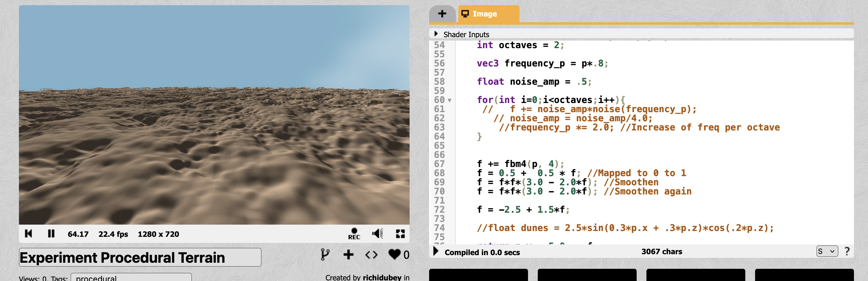Pause the shader playback

tap(51, 233)
